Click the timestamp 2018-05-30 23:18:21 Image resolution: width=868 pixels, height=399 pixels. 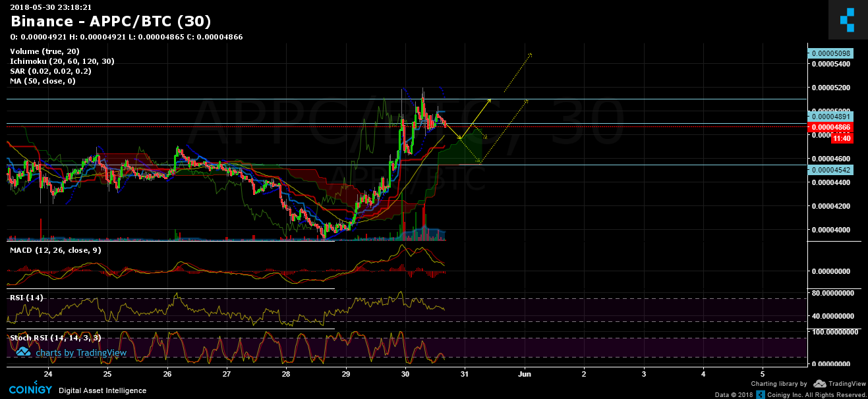(51, 7)
